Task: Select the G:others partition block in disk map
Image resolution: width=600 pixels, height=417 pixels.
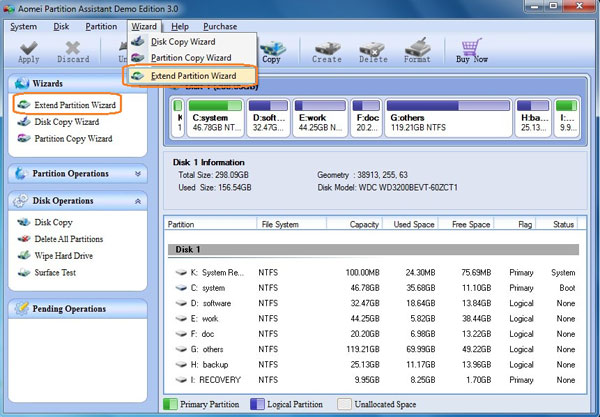Action: (448, 117)
